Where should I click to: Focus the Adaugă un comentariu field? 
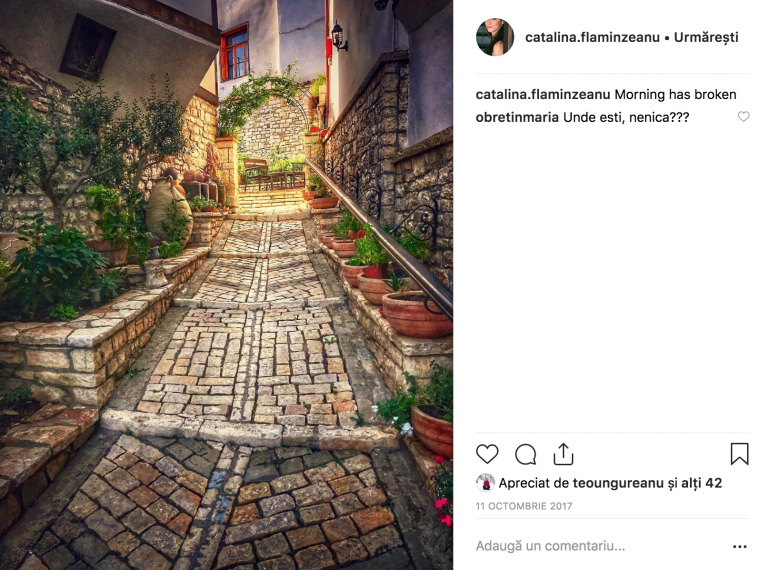(600, 546)
